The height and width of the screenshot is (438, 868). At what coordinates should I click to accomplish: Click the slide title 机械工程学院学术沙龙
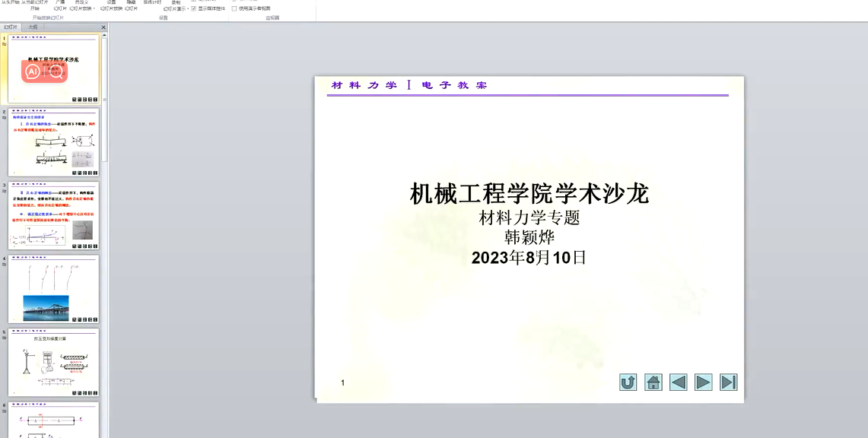tap(529, 193)
